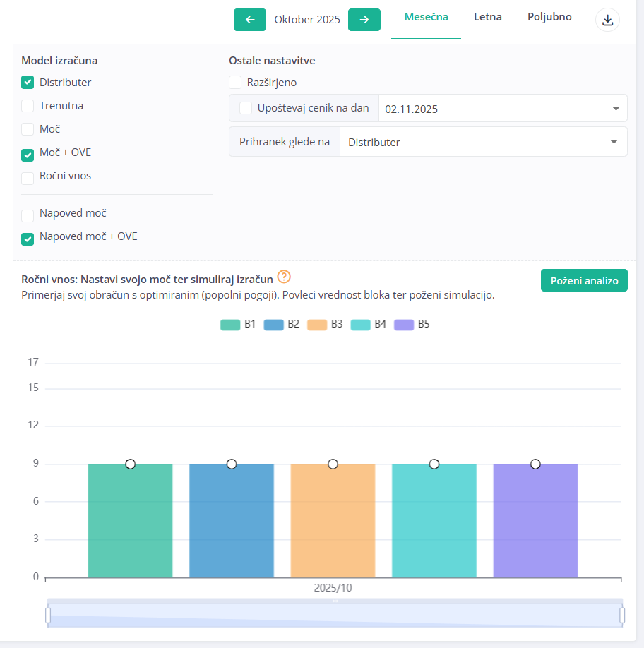Toggle B1 legend series icon
Image resolution: width=644 pixels, height=648 pixels.
point(230,325)
